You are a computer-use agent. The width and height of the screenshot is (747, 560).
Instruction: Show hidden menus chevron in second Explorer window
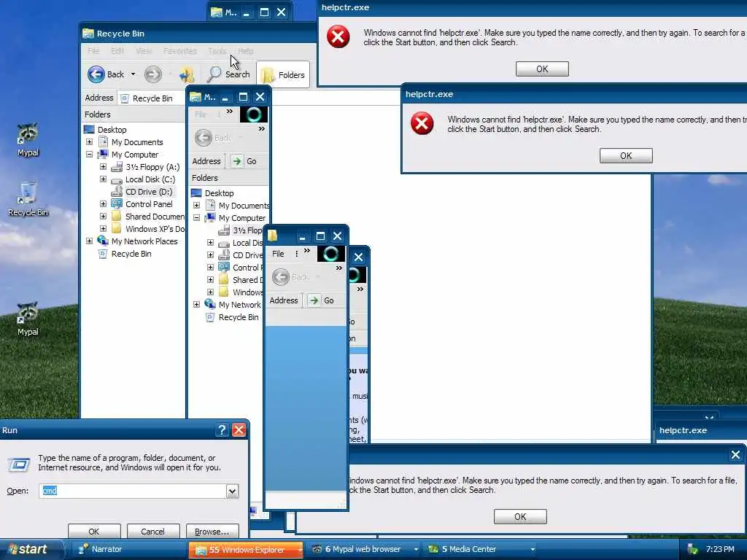click(230, 112)
